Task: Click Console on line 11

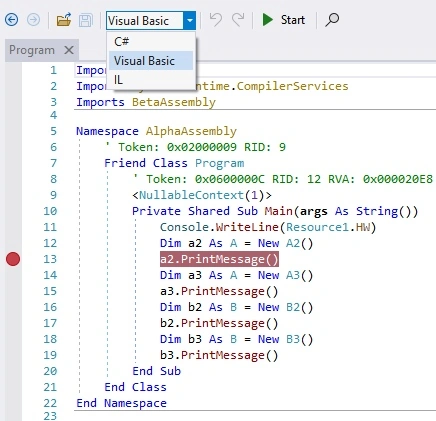Action: coord(184,227)
